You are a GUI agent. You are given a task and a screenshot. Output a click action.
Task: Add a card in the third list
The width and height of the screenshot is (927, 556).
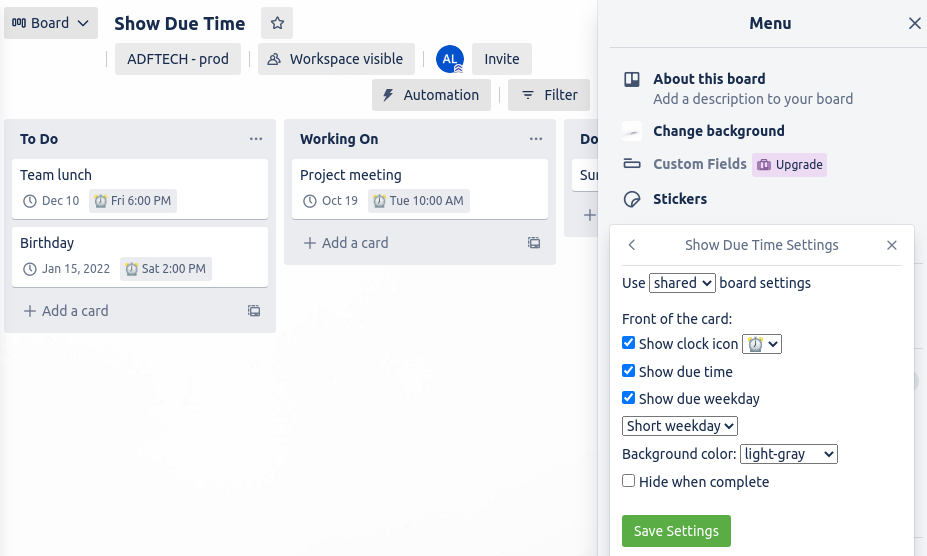point(589,215)
